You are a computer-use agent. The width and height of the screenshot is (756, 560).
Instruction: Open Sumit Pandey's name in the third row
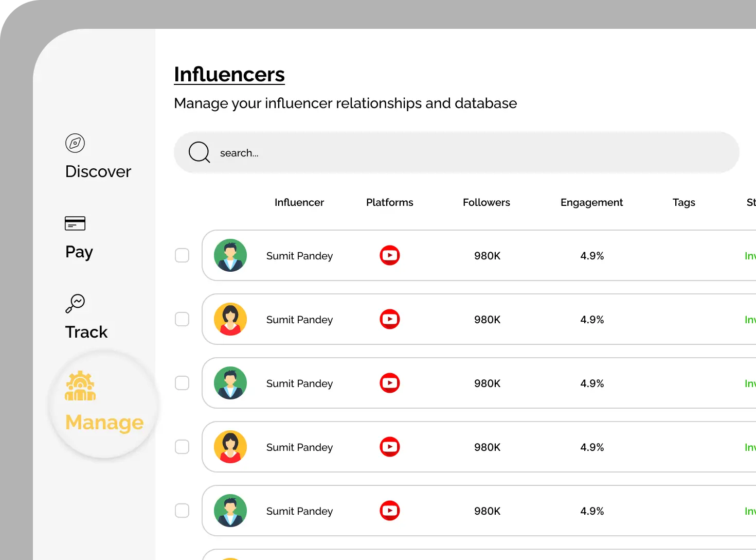tap(299, 383)
